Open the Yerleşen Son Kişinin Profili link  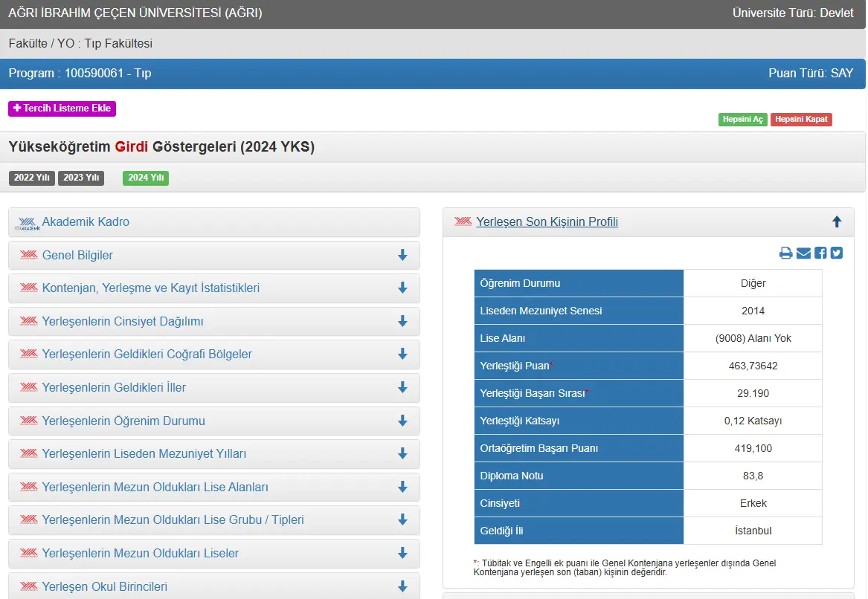(x=547, y=221)
